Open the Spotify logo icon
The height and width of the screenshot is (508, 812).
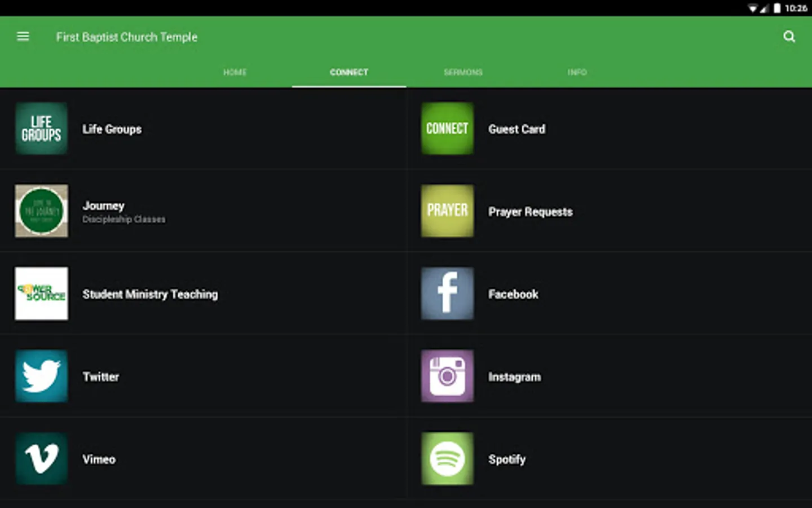pos(447,458)
